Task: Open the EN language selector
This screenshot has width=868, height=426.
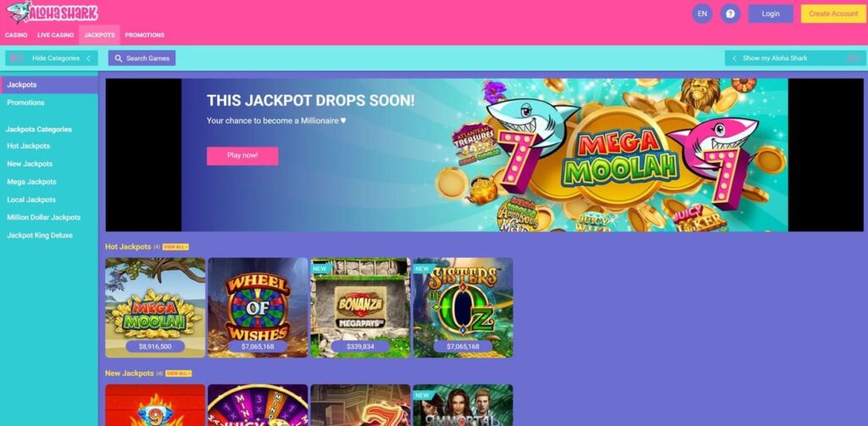Action: (702, 14)
